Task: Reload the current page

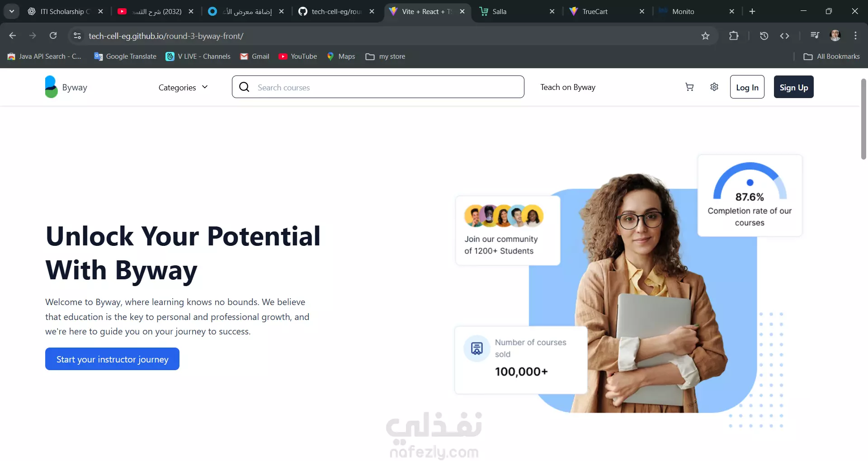Action: point(53,36)
